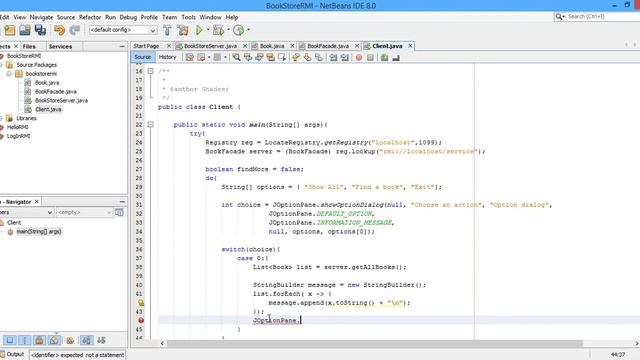Click the Profile Project icon
The width and height of the screenshot is (640, 360).
click(x=239, y=30)
